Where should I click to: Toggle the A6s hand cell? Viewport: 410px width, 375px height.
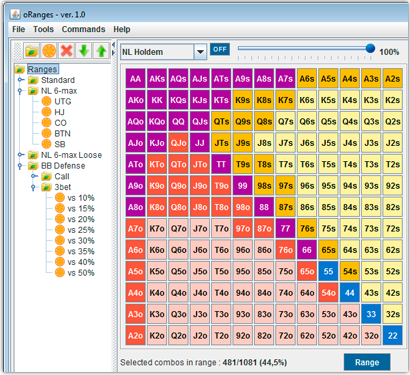[x=307, y=79]
